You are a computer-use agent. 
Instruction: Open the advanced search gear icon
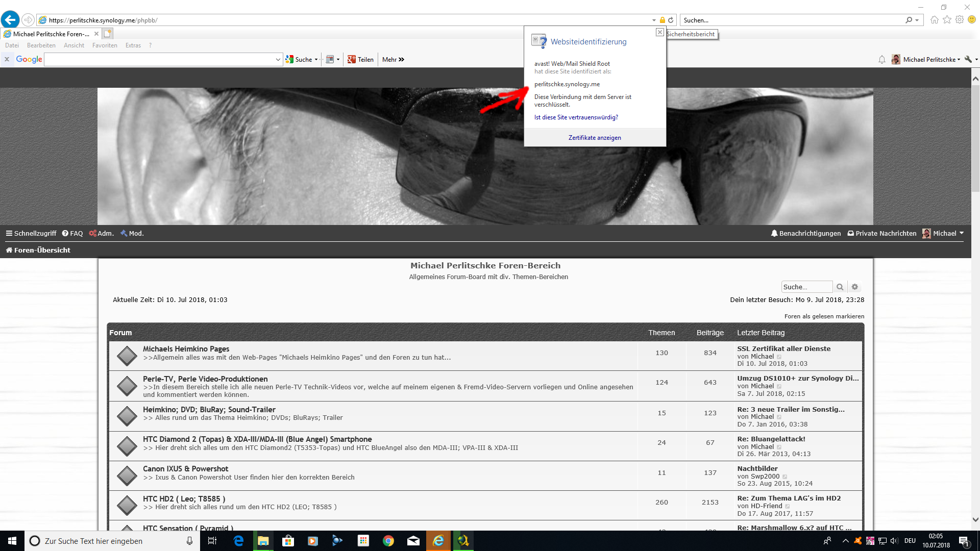click(x=855, y=287)
